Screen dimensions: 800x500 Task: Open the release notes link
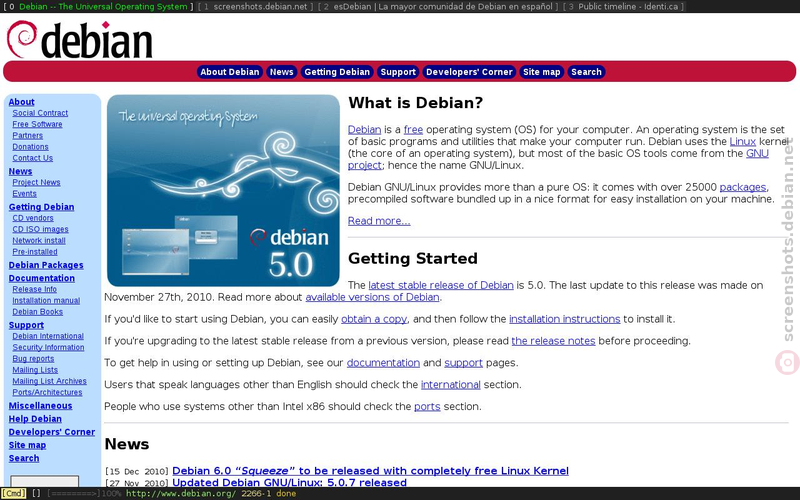click(x=554, y=341)
